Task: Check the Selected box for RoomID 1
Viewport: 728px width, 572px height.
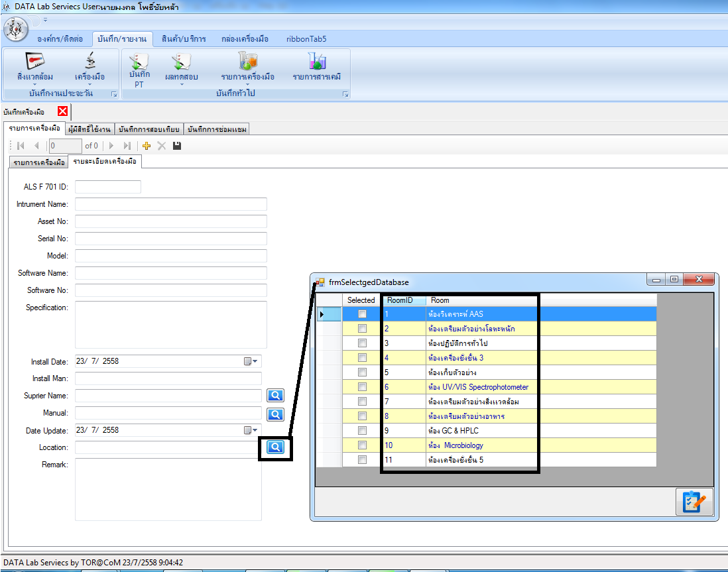Action: pos(362,314)
